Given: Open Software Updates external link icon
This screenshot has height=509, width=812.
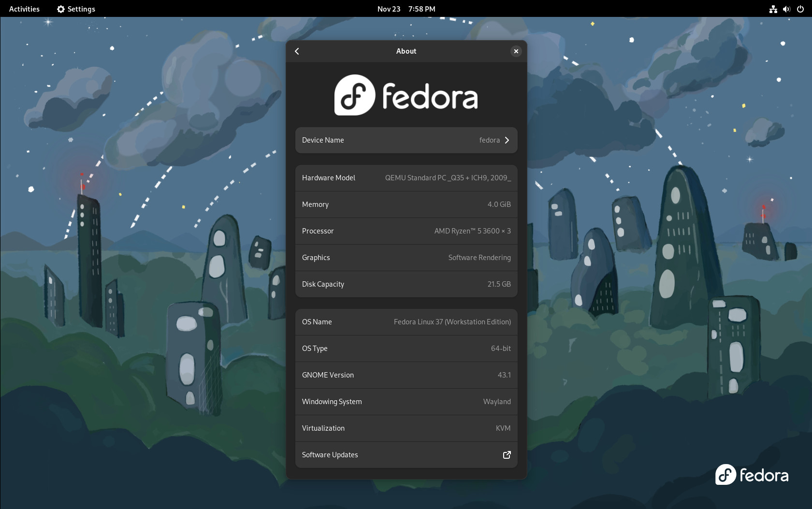Looking at the screenshot, I should click(x=507, y=455).
